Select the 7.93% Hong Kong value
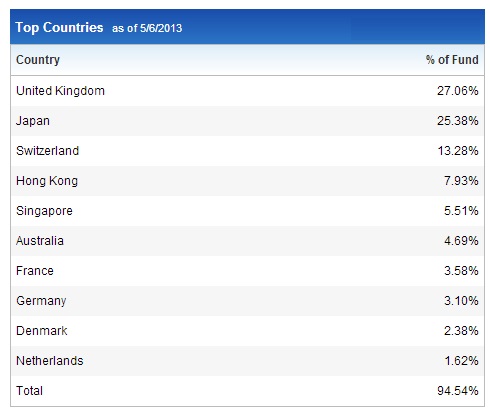This screenshot has width=490, height=415. tap(461, 181)
